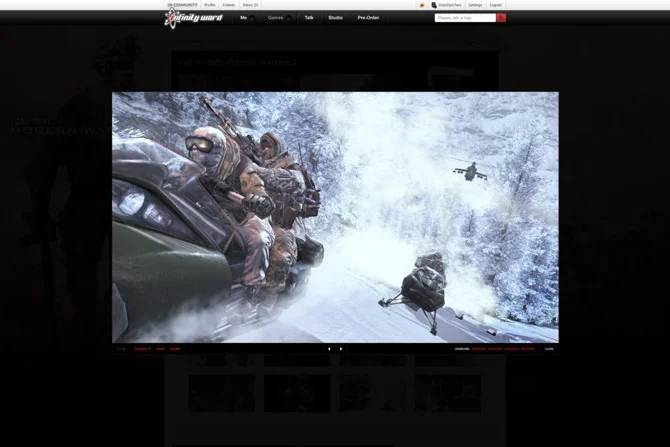Close the image lightbox viewer

click(549, 349)
